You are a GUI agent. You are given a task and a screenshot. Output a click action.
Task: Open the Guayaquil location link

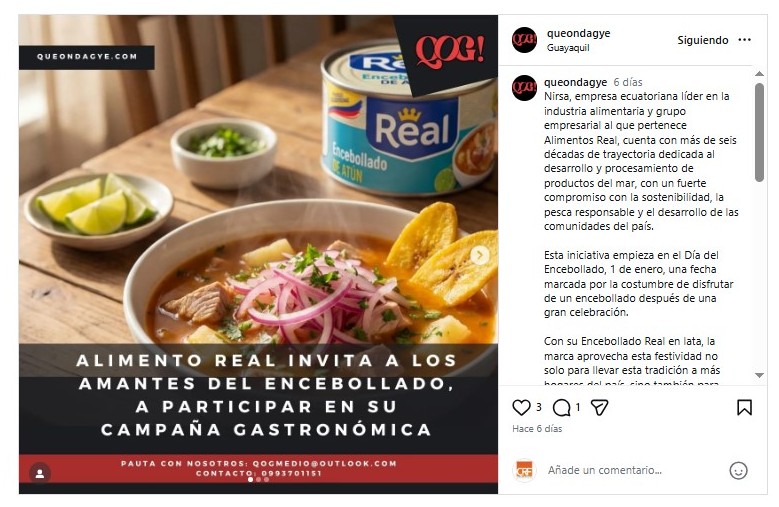568,48
